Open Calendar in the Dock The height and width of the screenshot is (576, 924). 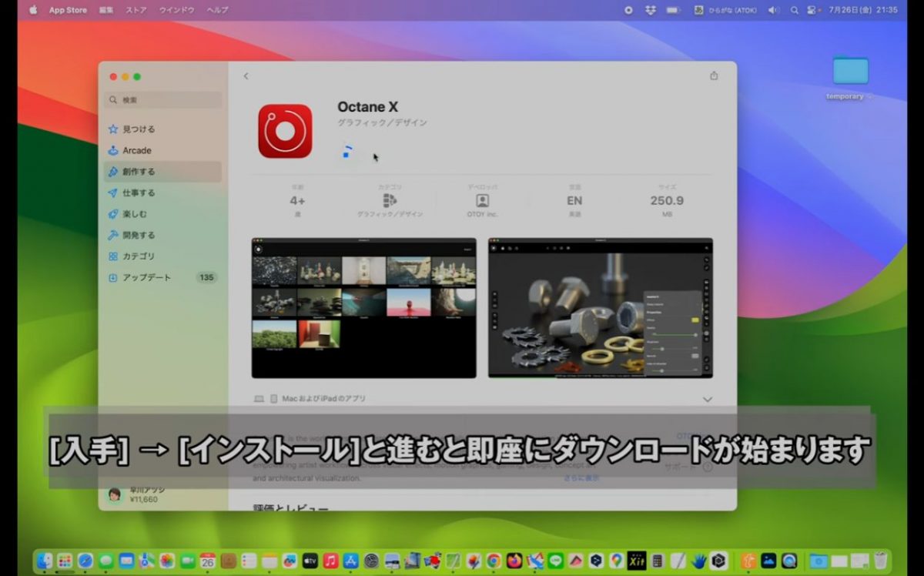(x=208, y=561)
